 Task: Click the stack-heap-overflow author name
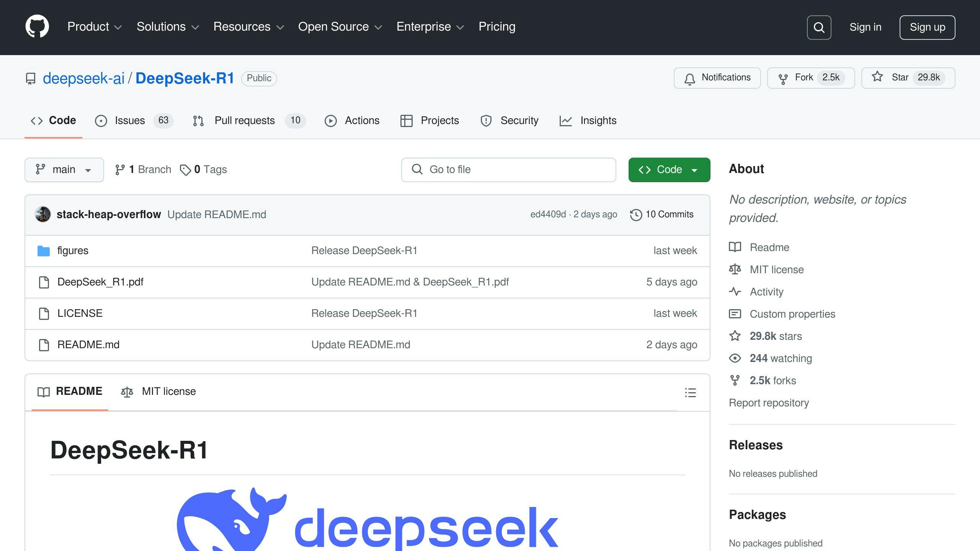[109, 214]
